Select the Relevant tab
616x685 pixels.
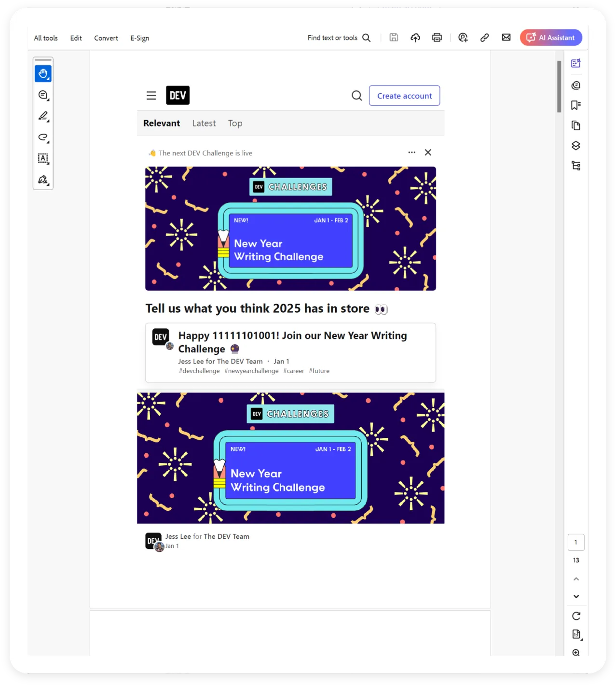click(162, 124)
